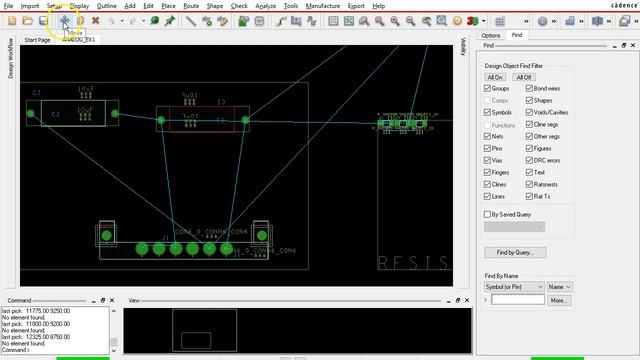This screenshot has width=640, height=360.
Task: Open the Analyze menu
Action: coord(266,6)
